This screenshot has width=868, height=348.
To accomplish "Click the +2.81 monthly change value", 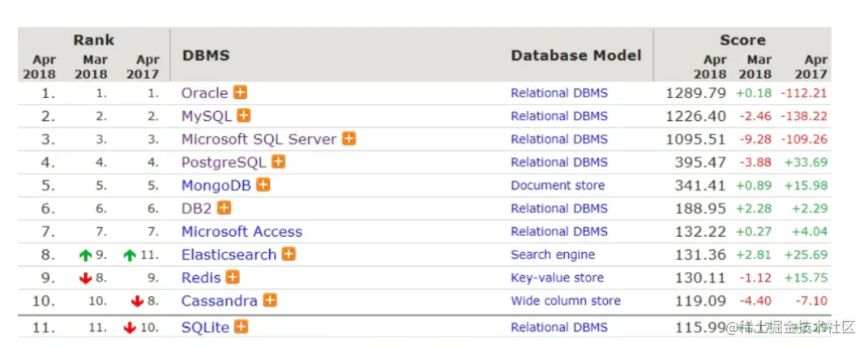I will pos(754,255).
